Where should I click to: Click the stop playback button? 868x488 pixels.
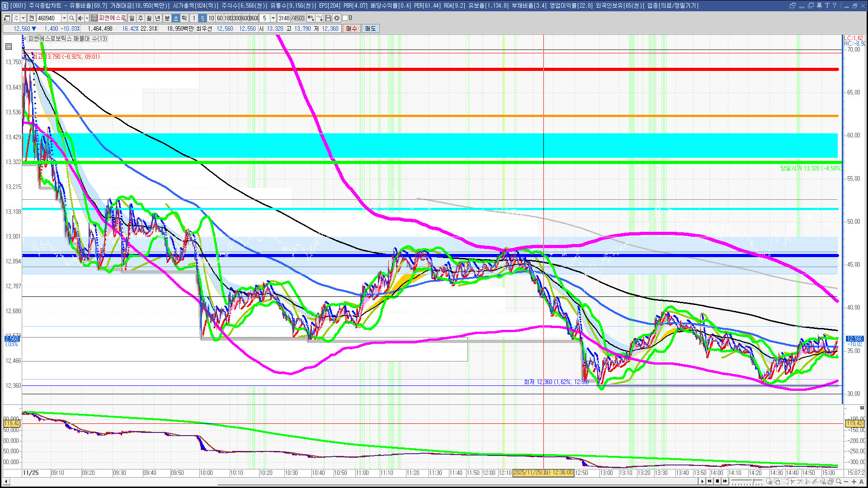(x=717, y=481)
